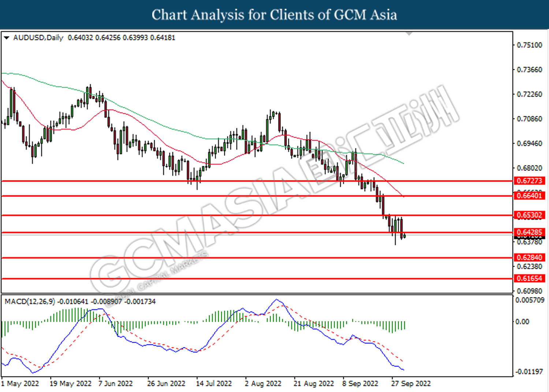
Task: Click the 0.75100 price axis value
Action: click(x=529, y=45)
